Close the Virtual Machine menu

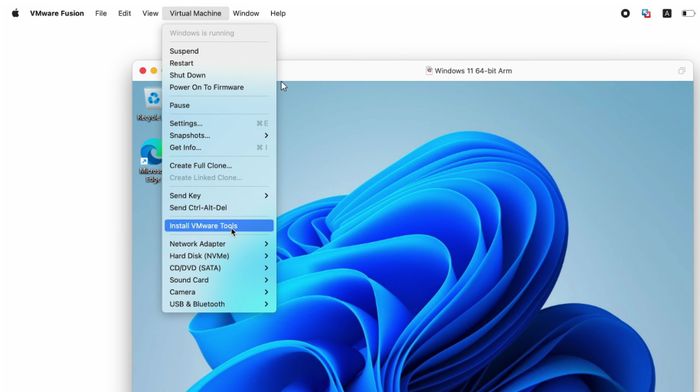pyautogui.click(x=196, y=13)
